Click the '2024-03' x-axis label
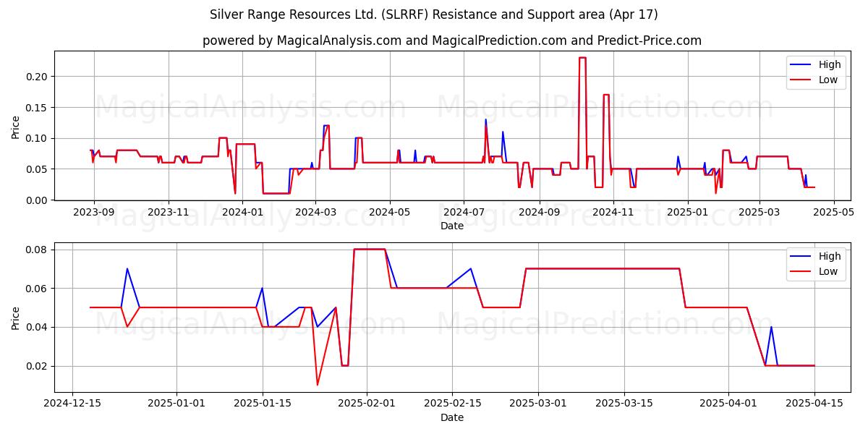Screen dimensions: 868x434 click(315, 213)
